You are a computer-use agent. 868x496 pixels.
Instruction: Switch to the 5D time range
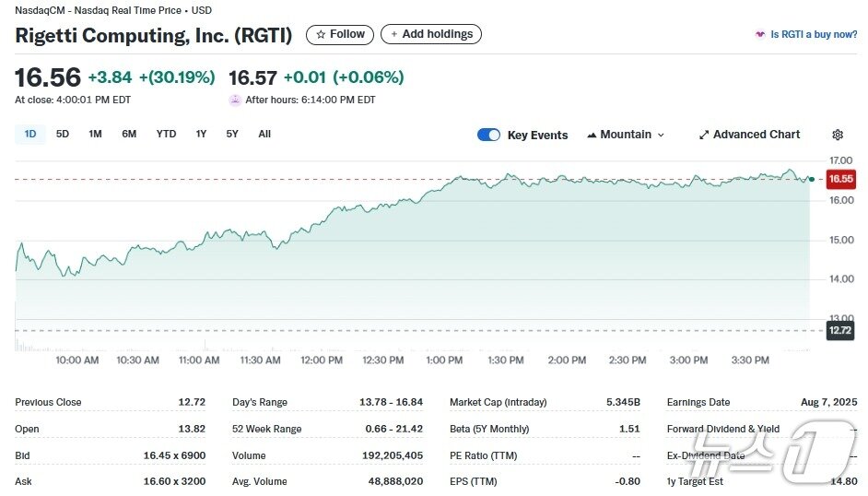63,135
